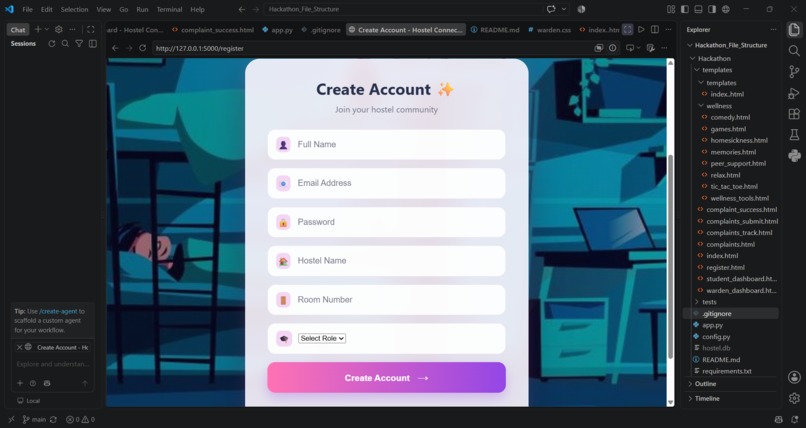Viewport: 806px width, 428px height.
Task: Open config.py in the Explorer tree
Action: (x=716, y=337)
